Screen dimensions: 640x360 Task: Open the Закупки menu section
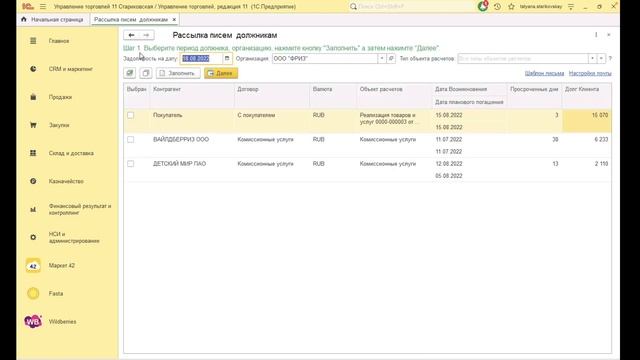click(59, 125)
